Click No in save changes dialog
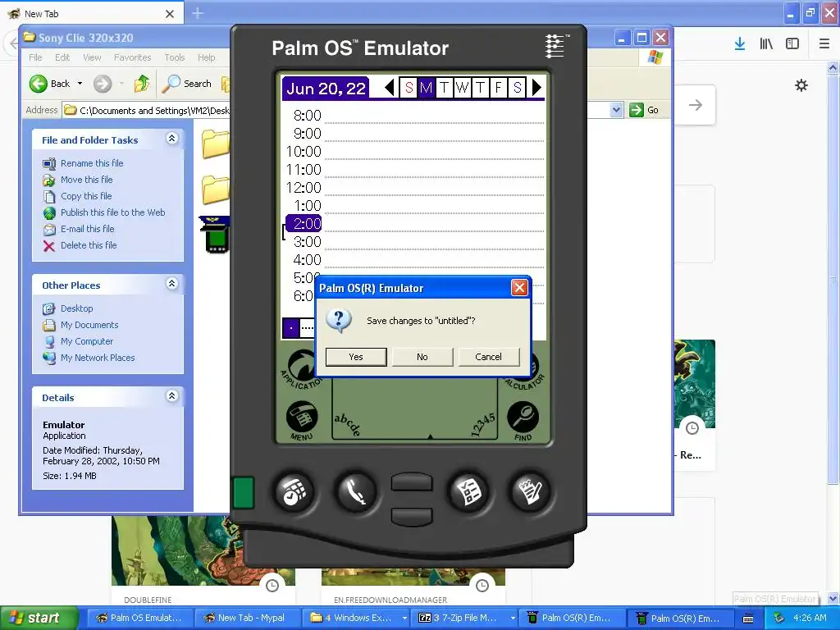Screen dimensions: 840x630 click(422, 357)
